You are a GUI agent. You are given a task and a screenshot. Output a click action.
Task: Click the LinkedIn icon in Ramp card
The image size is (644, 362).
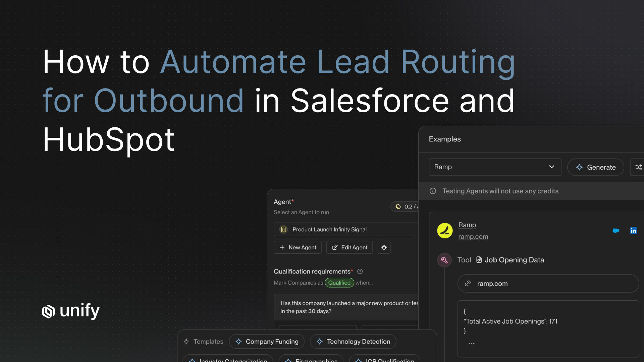[x=633, y=231]
